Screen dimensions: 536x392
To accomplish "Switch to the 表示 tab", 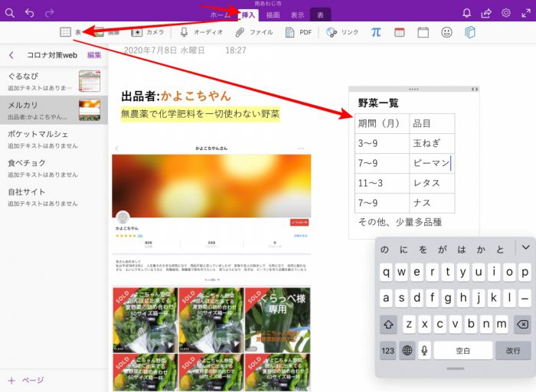I will (297, 15).
